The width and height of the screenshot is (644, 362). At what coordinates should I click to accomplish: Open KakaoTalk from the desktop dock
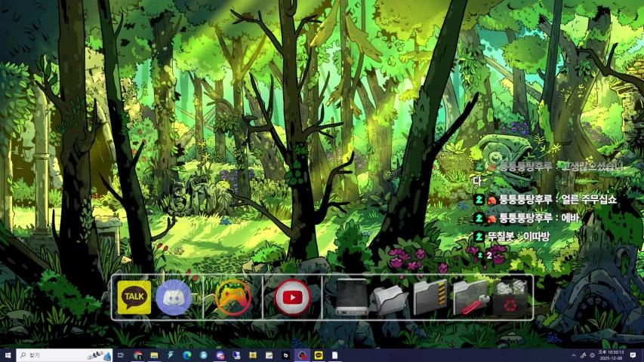pos(134,298)
